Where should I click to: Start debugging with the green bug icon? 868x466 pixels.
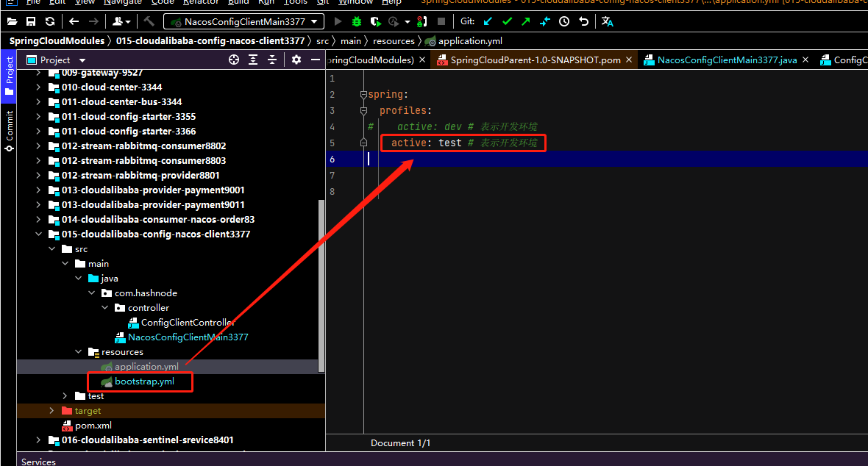point(357,21)
